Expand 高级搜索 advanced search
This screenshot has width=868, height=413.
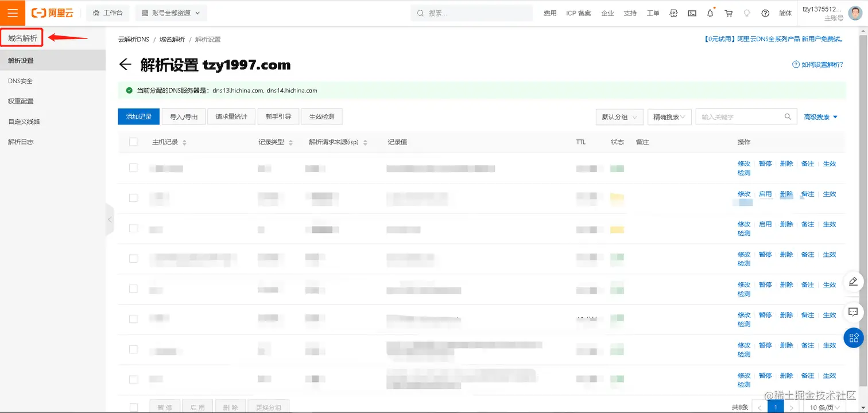[x=820, y=117]
